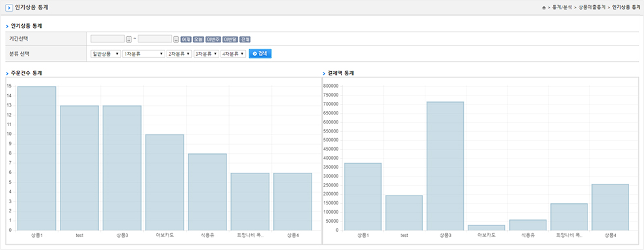Click the 식용유 bar in the 주문건수 chart
This screenshot has width=644, height=250.
[x=208, y=192]
